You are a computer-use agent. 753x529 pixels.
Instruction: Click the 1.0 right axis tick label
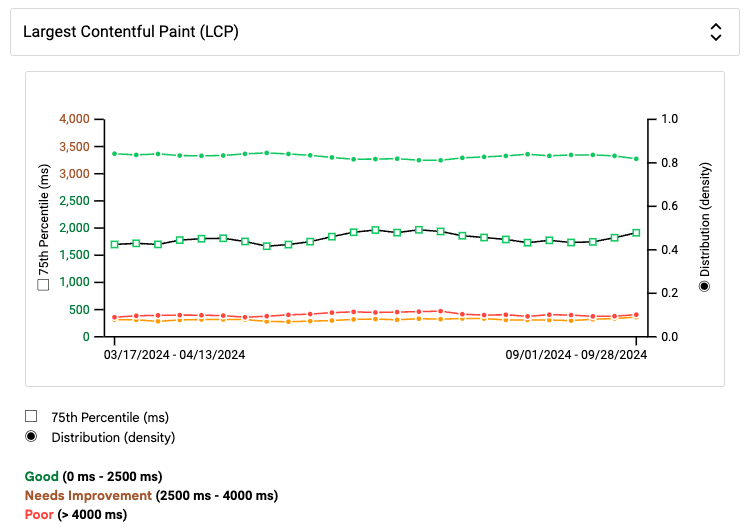[x=669, y=119]
